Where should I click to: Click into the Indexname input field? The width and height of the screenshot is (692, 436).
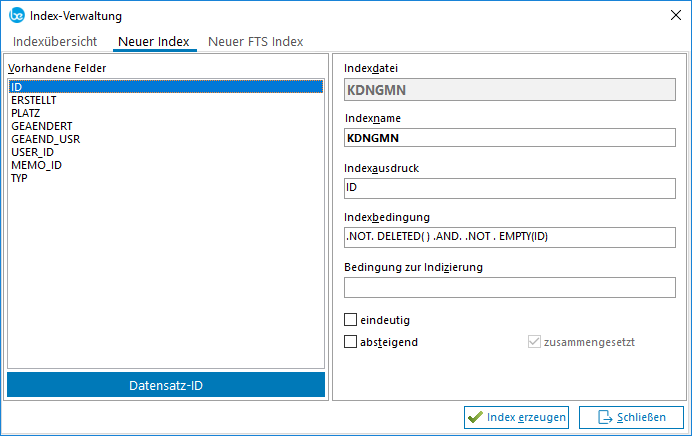click(509, 138)
